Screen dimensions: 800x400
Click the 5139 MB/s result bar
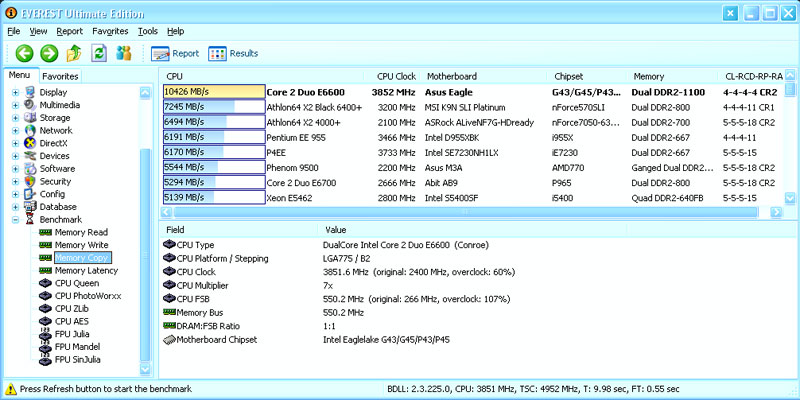tap(214, 198)
